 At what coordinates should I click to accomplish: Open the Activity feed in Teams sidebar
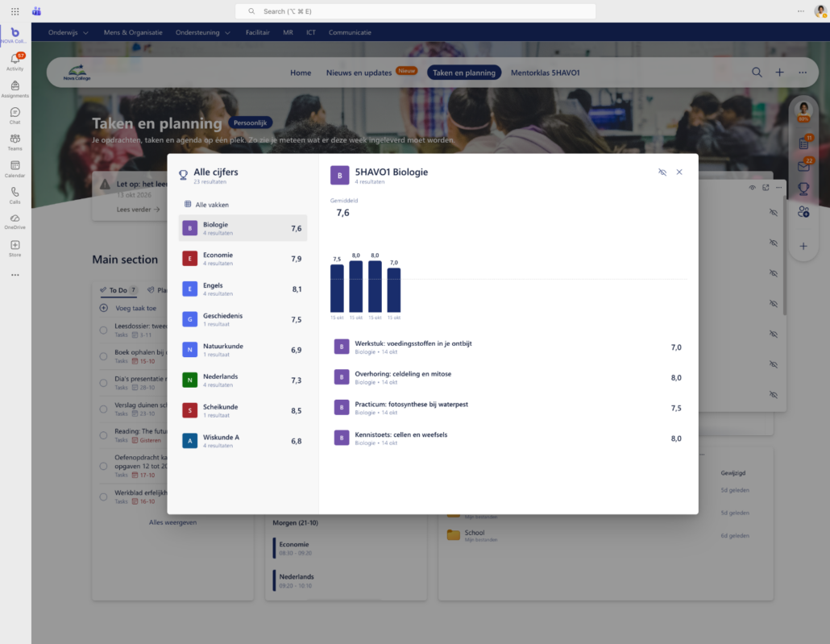tap(15, 61)
